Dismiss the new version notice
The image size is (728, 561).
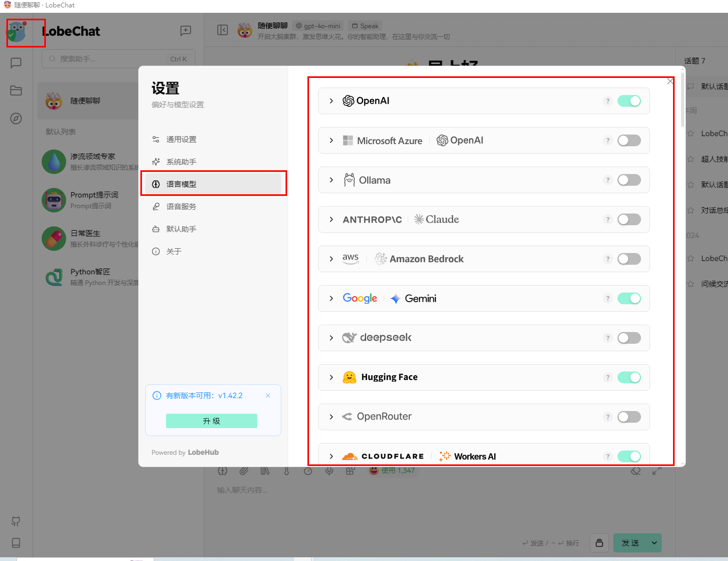tap(268, 396)
